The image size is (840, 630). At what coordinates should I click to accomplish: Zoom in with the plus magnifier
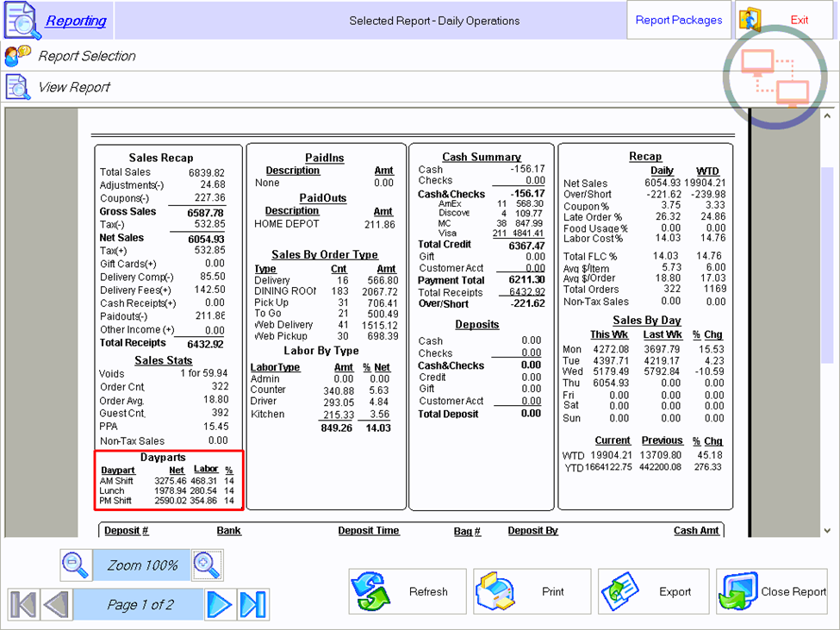tap(207, 565)
